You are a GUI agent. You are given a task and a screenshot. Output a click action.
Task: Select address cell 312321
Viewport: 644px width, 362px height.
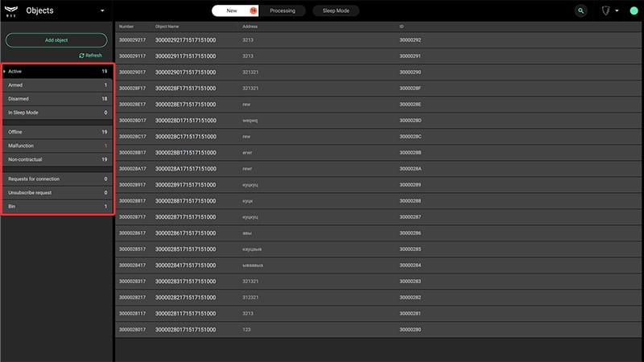[250, 298]
